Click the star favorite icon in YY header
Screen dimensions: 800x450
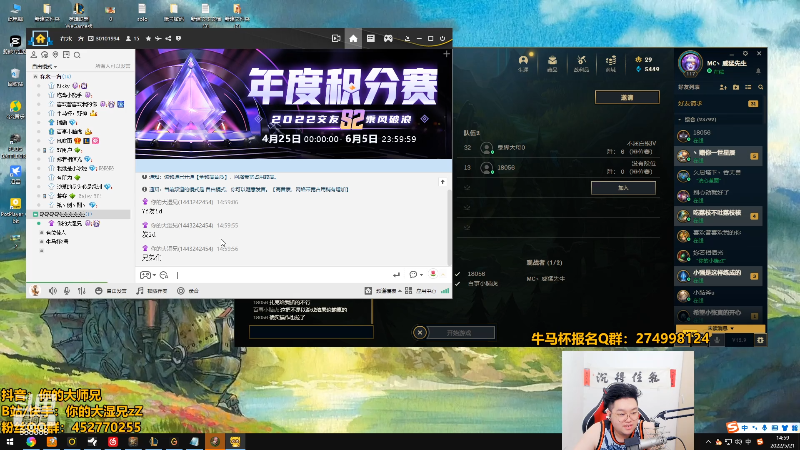[148, 38]
